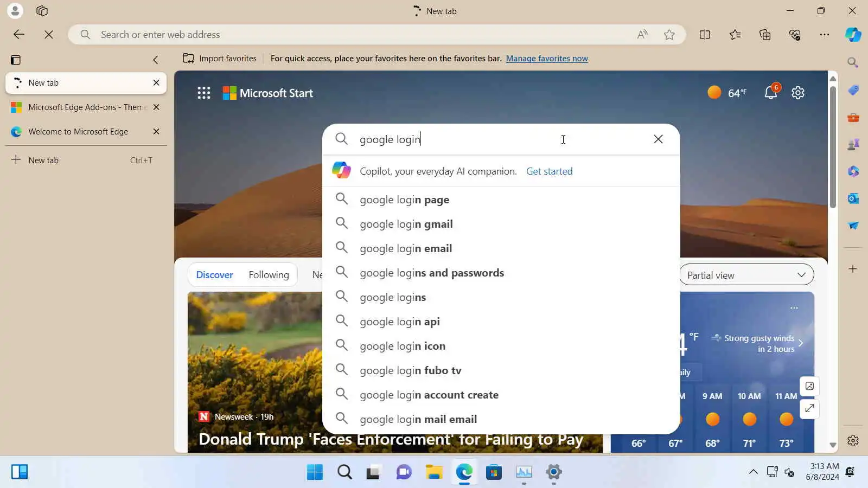This screenshot has height=488, width=868.
Task: Switch to the Following feed tab
Action: [x=269, y=275]
